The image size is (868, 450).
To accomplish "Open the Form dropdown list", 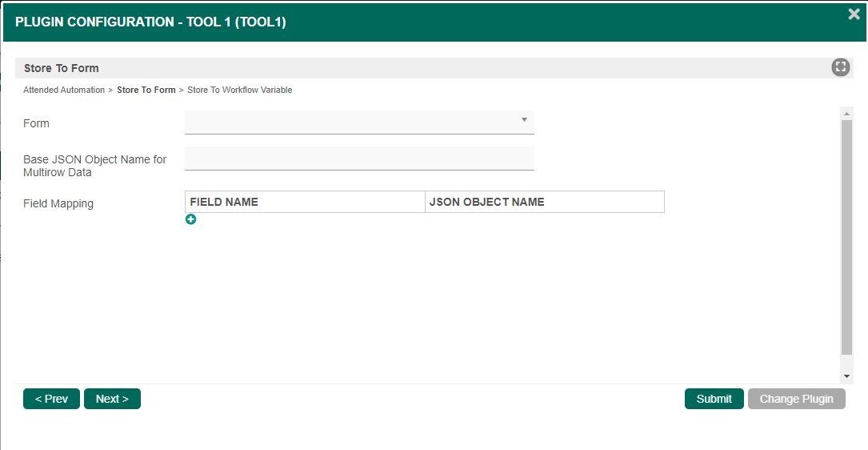I will click(359, 122).
